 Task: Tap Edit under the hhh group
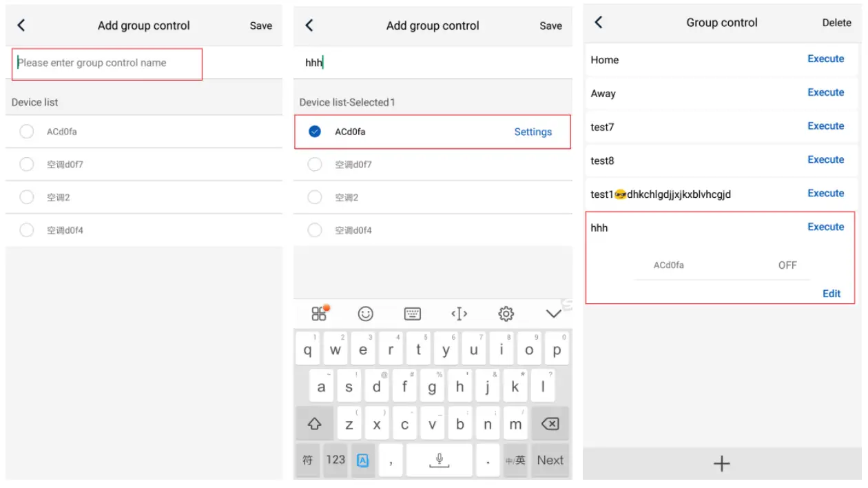click(831, 293)
